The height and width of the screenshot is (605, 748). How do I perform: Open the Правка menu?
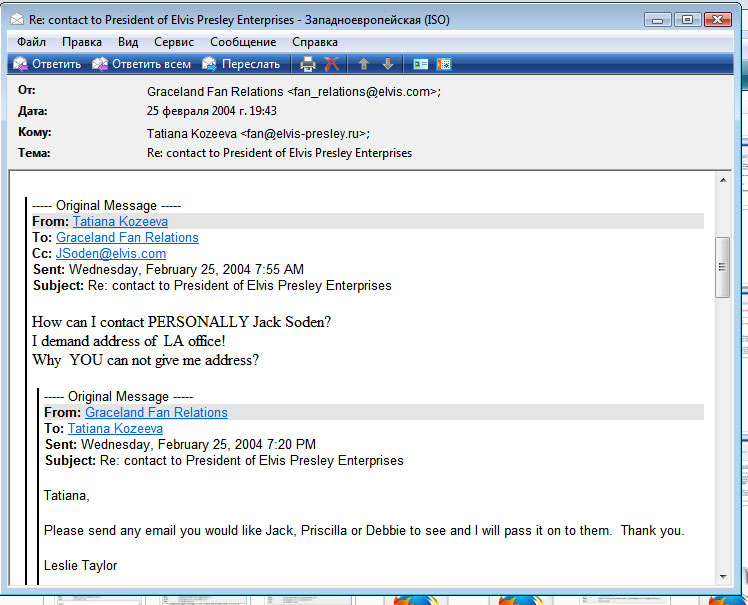(82, 42)
